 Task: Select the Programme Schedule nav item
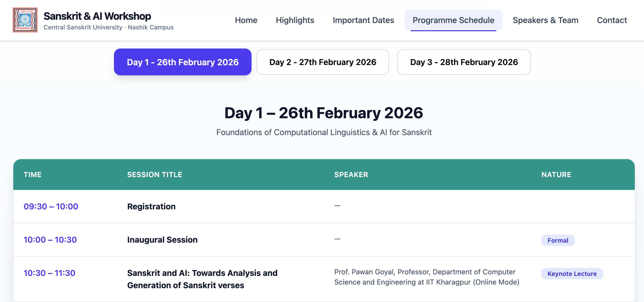click(x=453, y=20)
